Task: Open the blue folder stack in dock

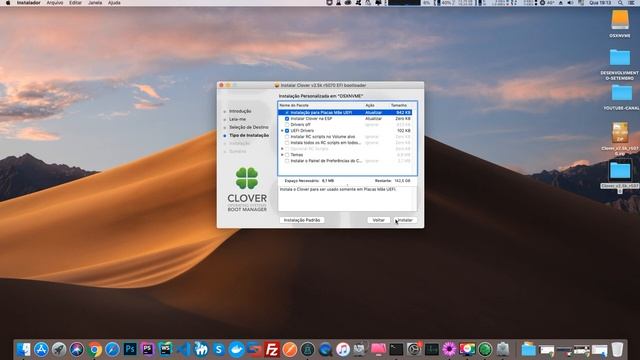Action: tap(528, 349)
